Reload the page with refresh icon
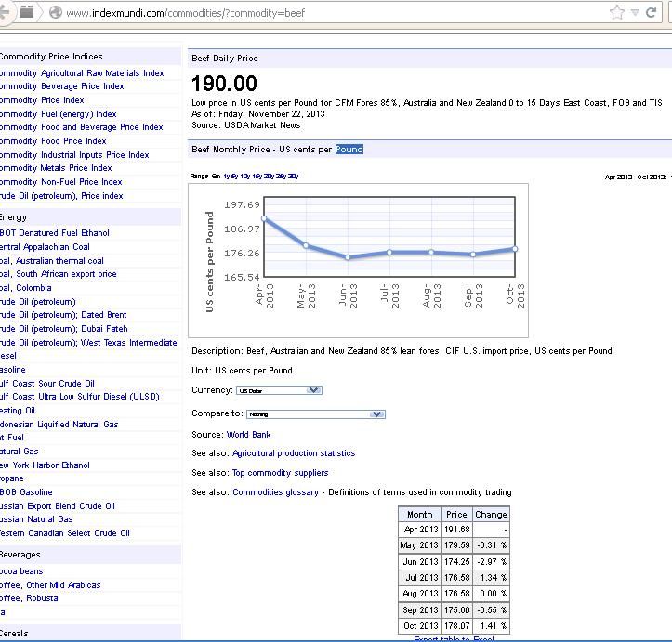Viewport: 672px width, 642px height. tap(651, 12)
